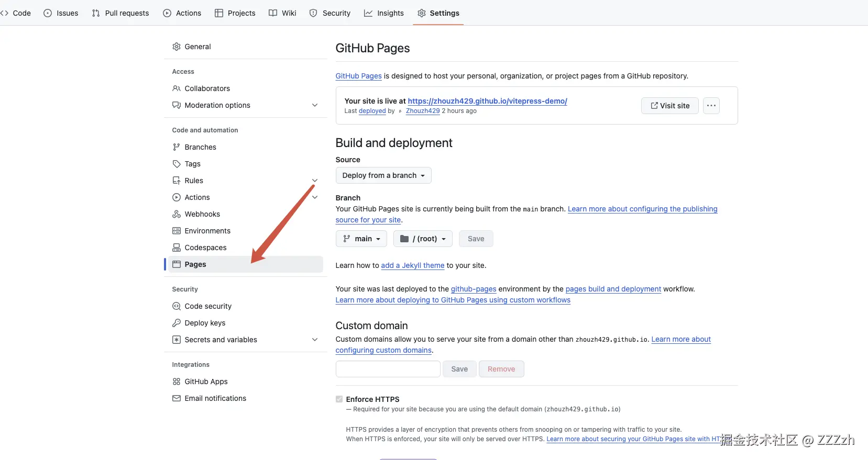The height and width of the screenshot is (460, 868).
Task: Expand Secrets and variables chevron
Action: (x=315, y=340)
